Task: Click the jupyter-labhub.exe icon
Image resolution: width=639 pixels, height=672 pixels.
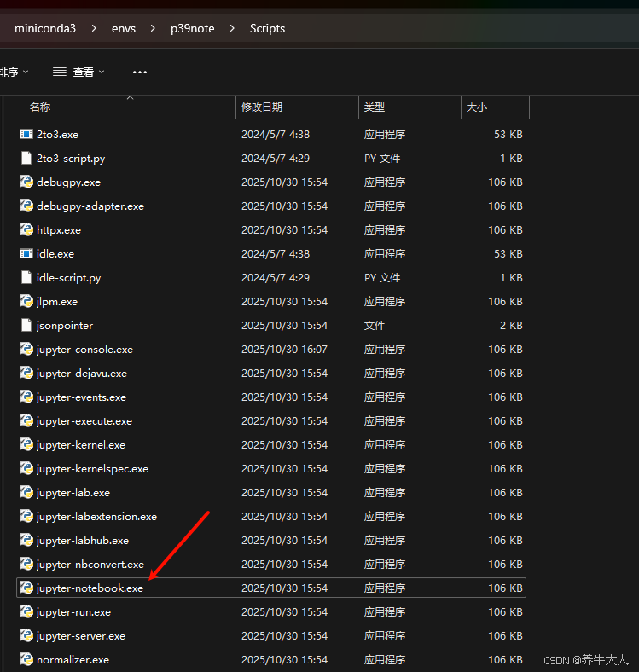Action: coord(26,541)
